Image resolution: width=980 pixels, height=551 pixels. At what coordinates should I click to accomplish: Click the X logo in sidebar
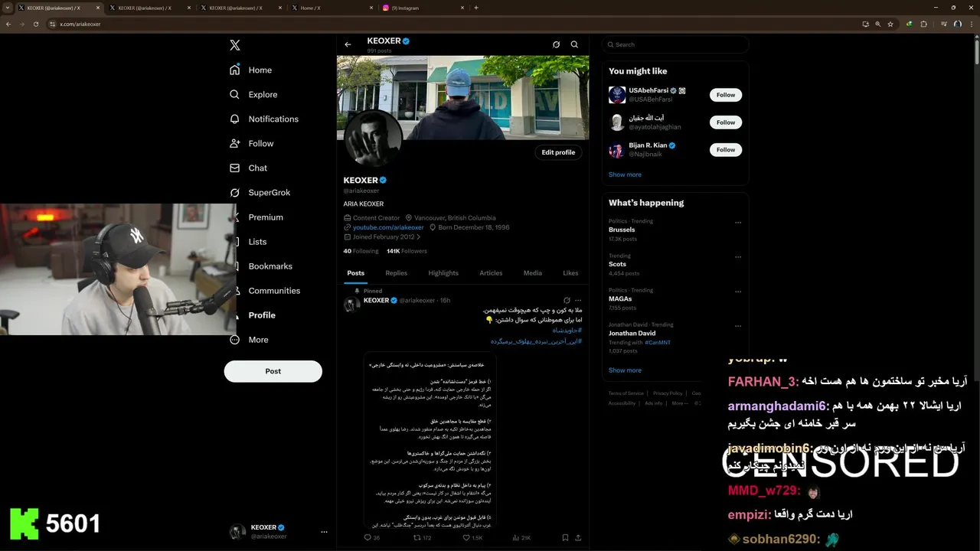pos(235,45)
